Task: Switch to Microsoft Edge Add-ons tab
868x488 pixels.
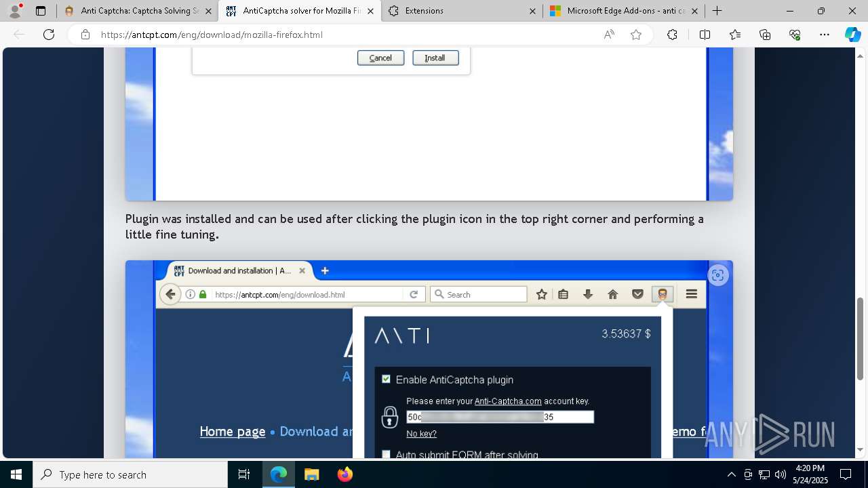Action: click(x=625, y=11)
